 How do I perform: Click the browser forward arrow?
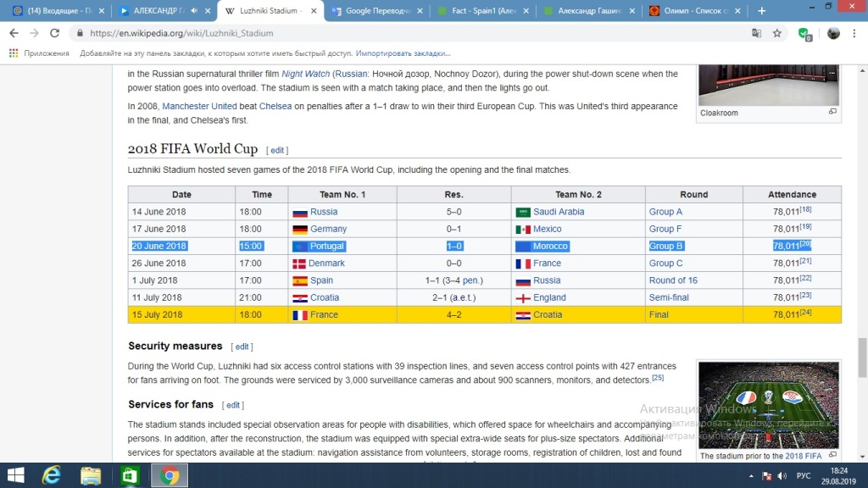[34, 33]
